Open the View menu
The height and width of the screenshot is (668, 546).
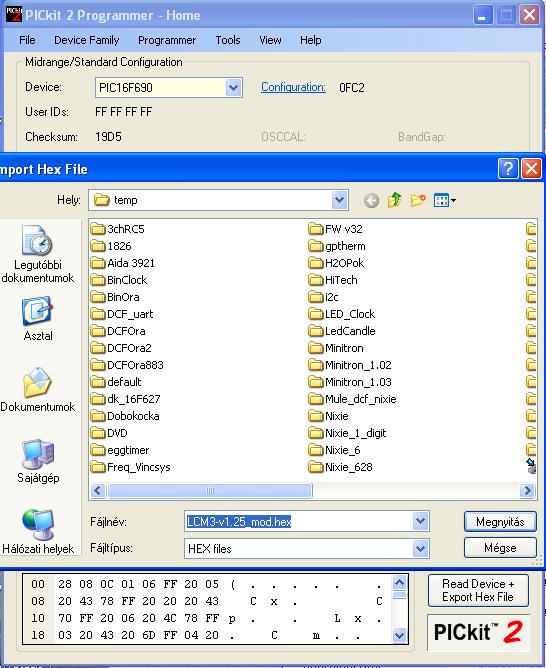270,40
